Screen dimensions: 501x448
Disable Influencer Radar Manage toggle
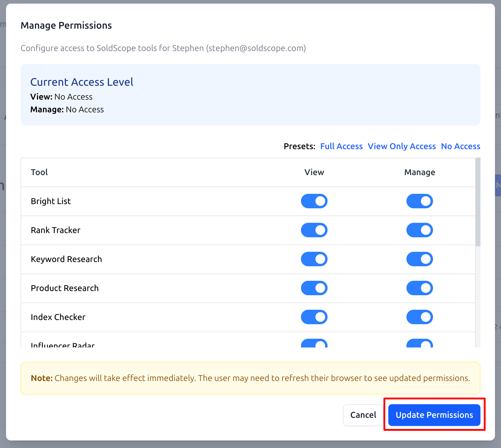[x=419, y=344]
